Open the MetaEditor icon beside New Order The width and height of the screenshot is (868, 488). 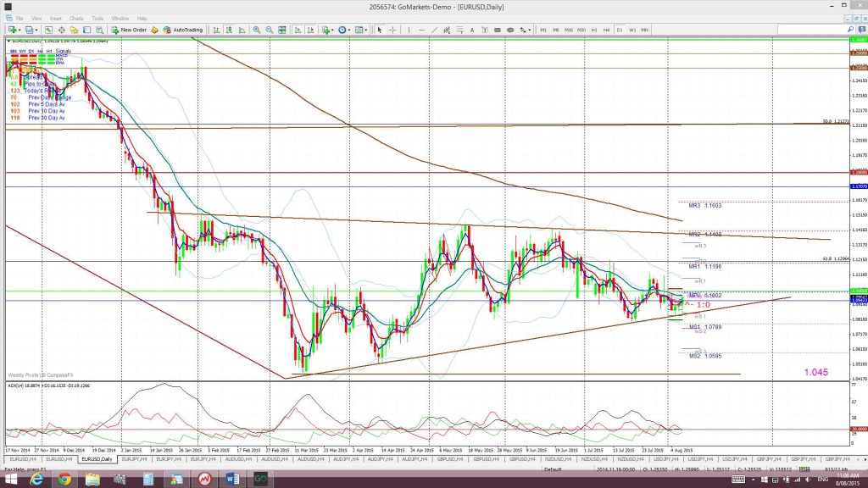(x=154, y=30)
